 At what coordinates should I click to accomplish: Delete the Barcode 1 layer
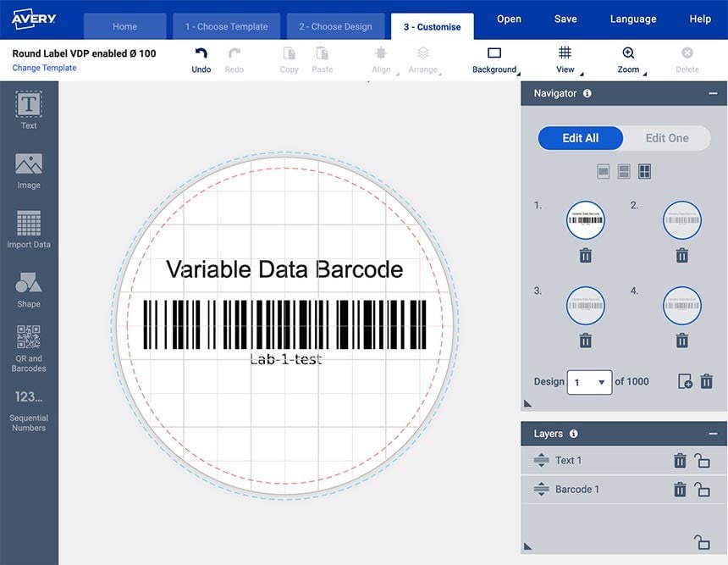[x=680, y=490]
